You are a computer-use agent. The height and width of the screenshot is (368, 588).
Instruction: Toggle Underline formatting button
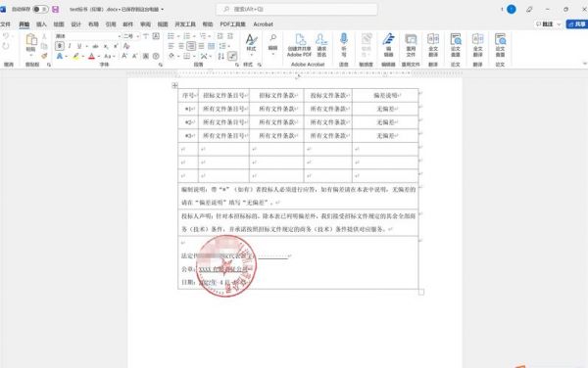tap(79, 46)
